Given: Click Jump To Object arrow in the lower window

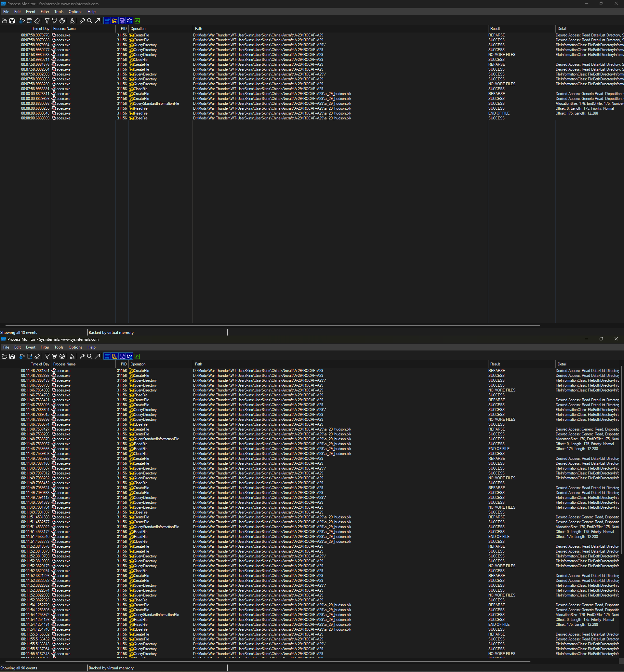Looking at the screenshot, I should tap(97, 356).
